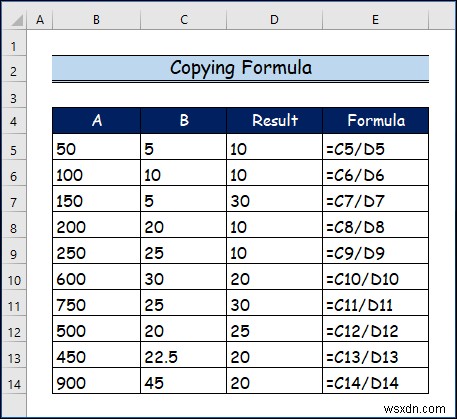Select row 9 header
Image resolution: width=457 pixels, height=419 pixels.
(14, 251)
